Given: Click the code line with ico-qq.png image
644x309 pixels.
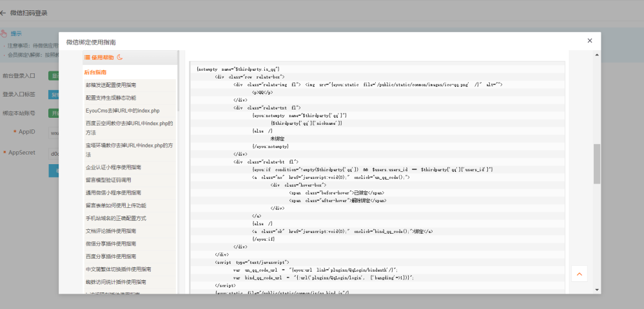Looking at the screenshot, I should coord(368,84).
